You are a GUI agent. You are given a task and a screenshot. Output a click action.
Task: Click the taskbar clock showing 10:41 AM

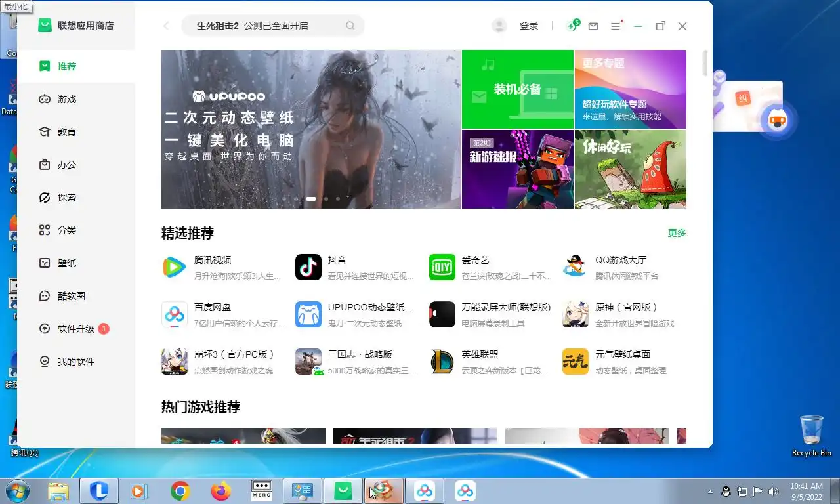tap(807, 492)
